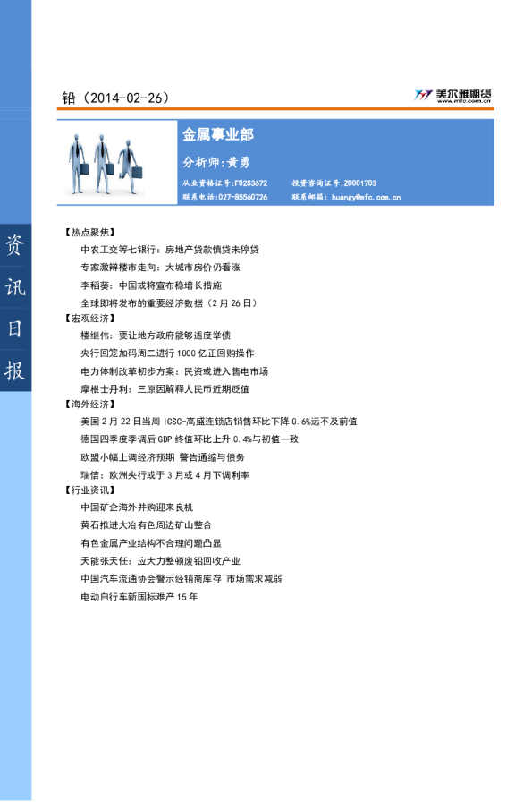Select the analyst name 分析师:黄勇
The width and height of the screenshot is (532, 809).
(x=216, y=163)
